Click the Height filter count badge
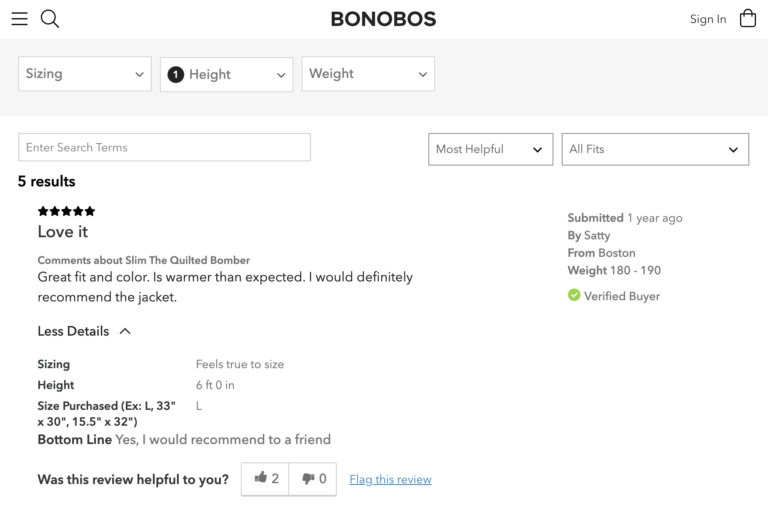This screenshot has height=517, width=768. pos(176,75)
